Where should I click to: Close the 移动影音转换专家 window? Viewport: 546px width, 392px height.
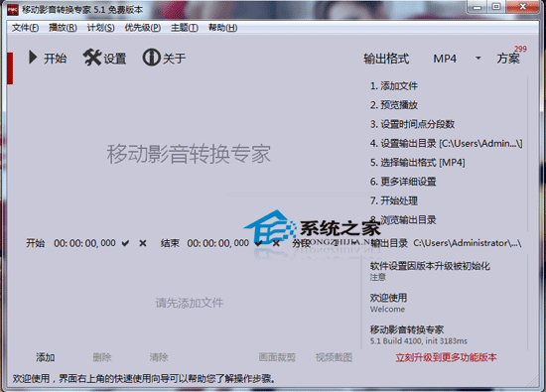(522, 7)
